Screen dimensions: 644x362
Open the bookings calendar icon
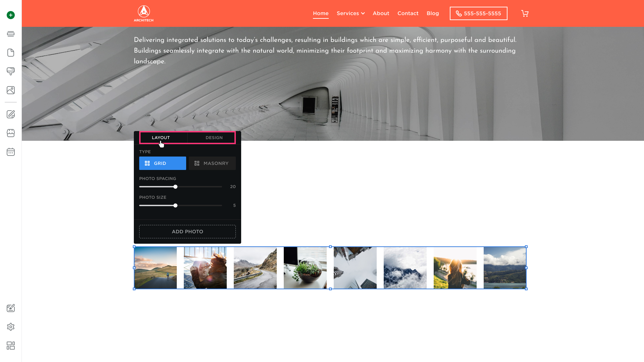[11, 152]
